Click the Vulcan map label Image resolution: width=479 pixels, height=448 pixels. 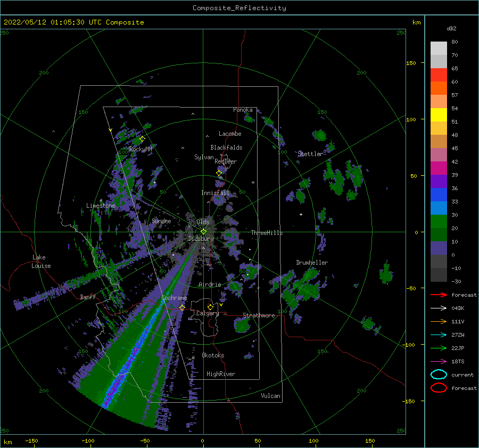(271, 396)
